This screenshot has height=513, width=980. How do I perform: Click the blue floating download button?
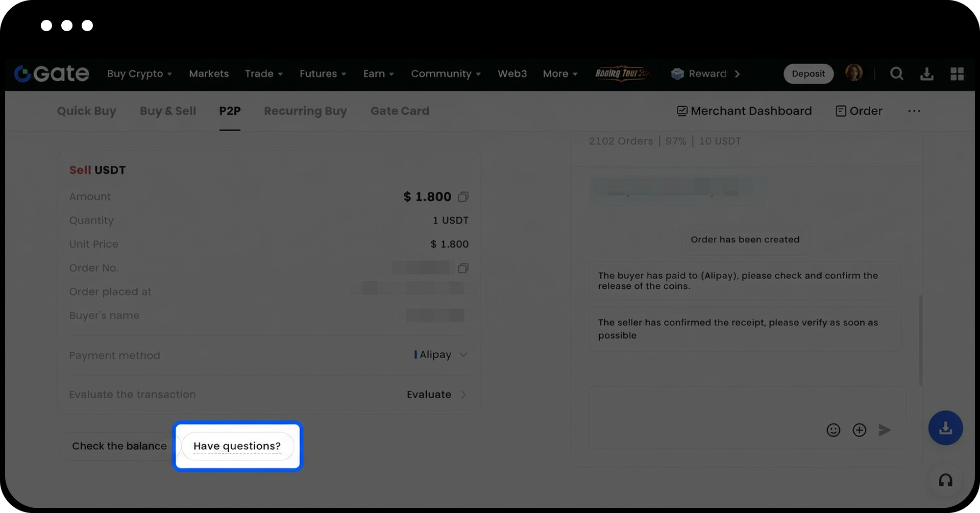point(945,428)
